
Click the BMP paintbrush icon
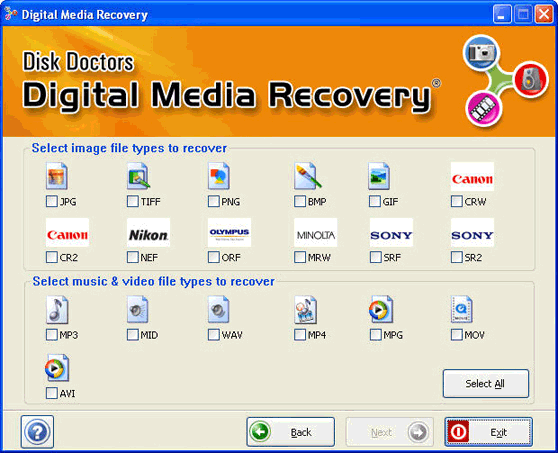tap(307, 176)
